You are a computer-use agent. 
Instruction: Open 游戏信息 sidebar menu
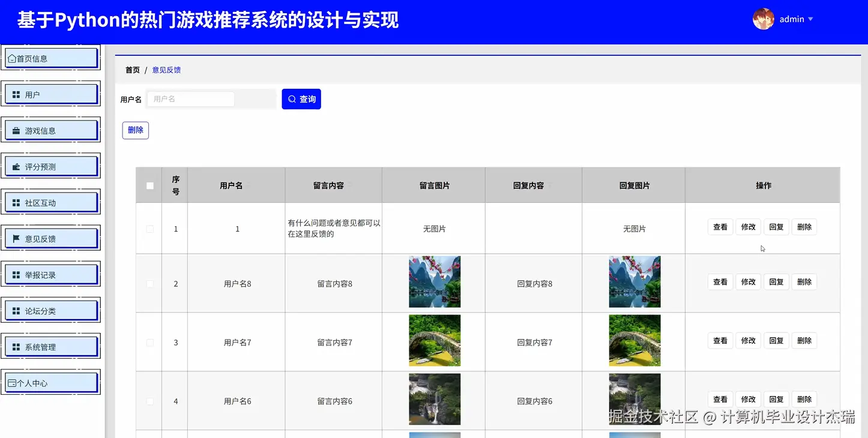pos(51,130)
